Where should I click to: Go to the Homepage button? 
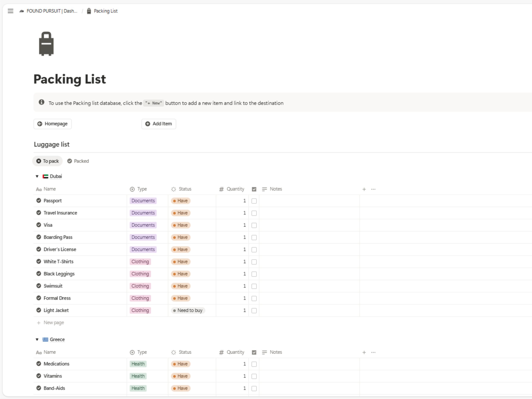tap(53, 124)
